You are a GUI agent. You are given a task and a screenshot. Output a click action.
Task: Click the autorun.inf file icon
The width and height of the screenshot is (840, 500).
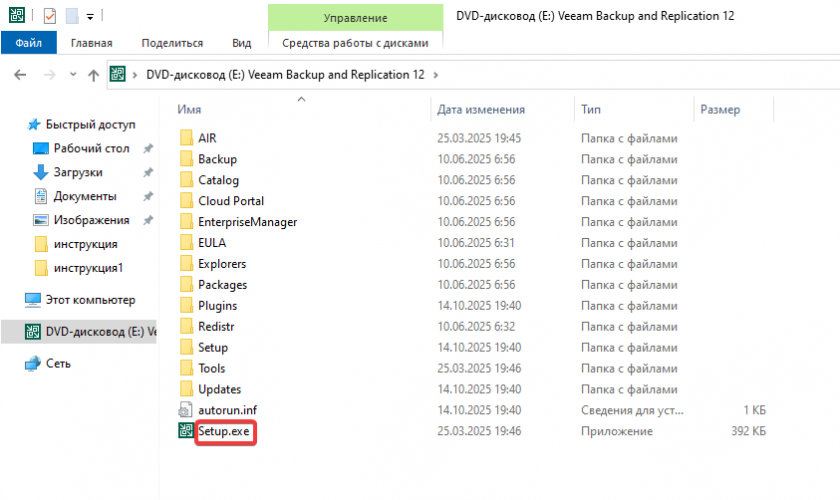tap(185, 410)
